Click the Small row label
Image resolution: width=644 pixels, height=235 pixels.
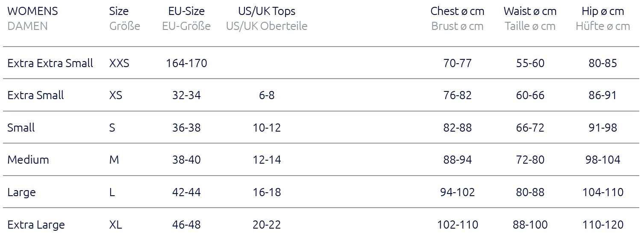pyautogui.click(x=21, y=127)
